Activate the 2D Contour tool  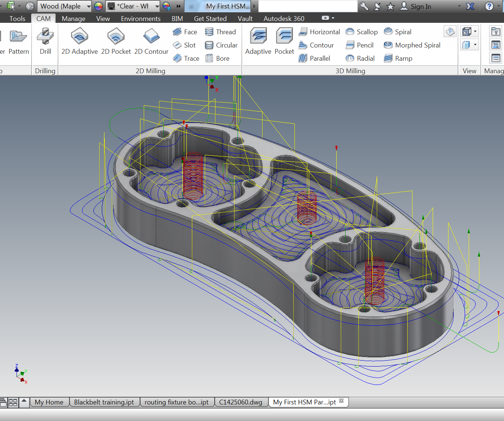[x=151, y=41]
